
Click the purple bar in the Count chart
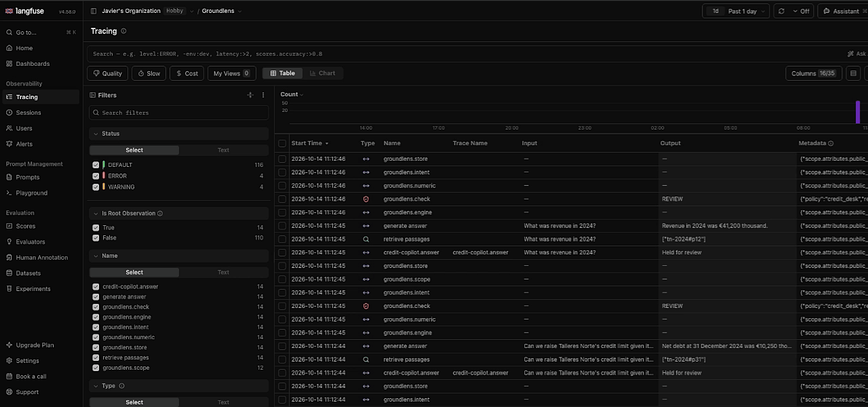[857, 112]
